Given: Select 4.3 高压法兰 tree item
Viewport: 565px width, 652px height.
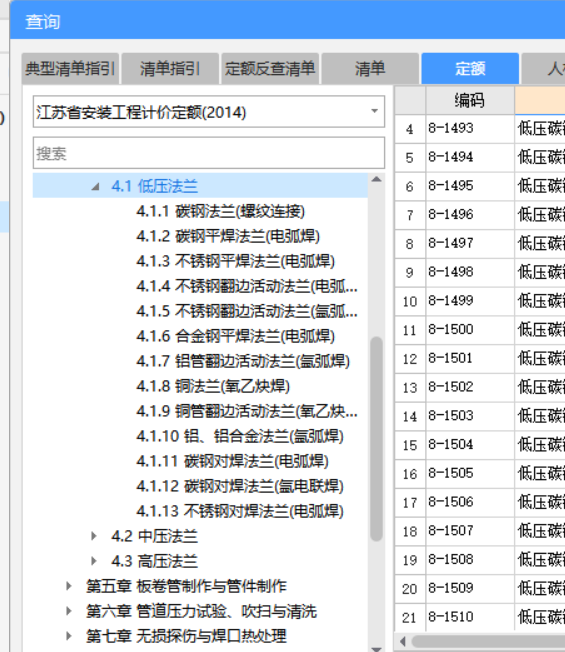Looking at the screenshot, I should tap(155, 561).
